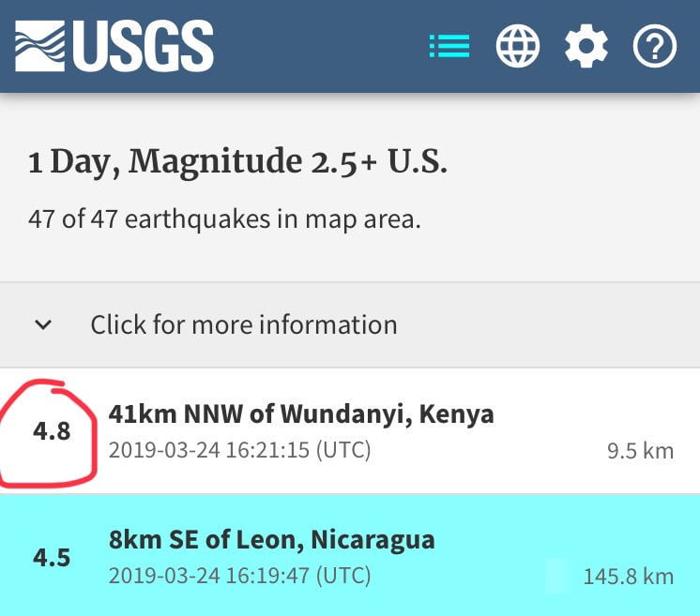Click the 16:19:47 UTC timestamp
Viewport: 700px width, 616px height.
click(x=239, y=576)
